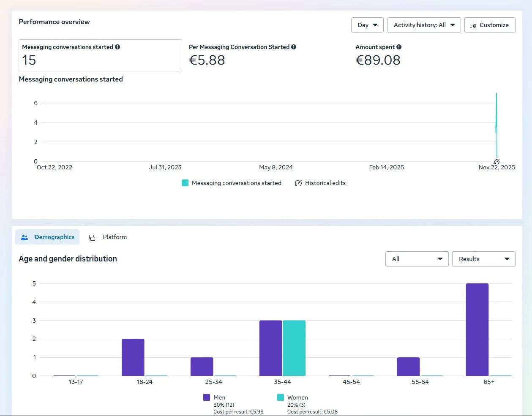
Task: Click the Platform tab icon
Action: pos(92,237)
